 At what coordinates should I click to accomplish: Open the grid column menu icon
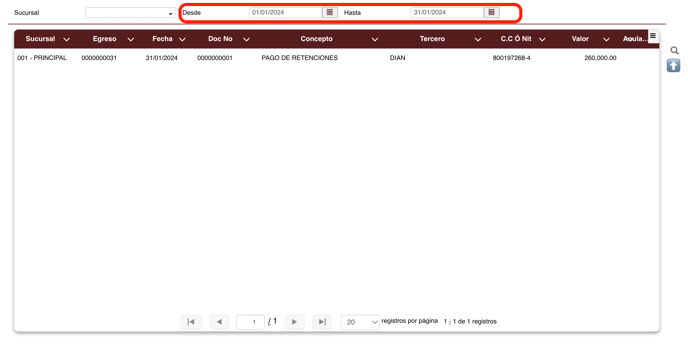(653, 36)
